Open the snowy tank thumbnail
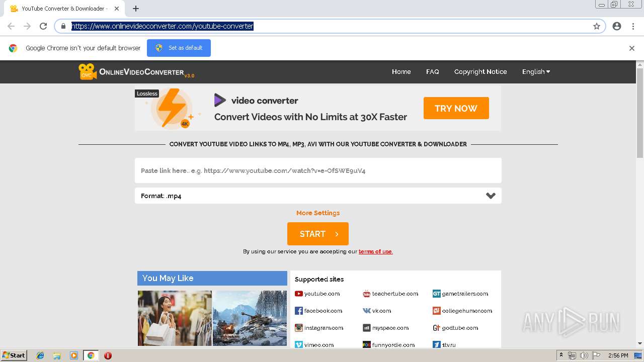The height and width of the screenshot is (362, 644). coord(250,318)
